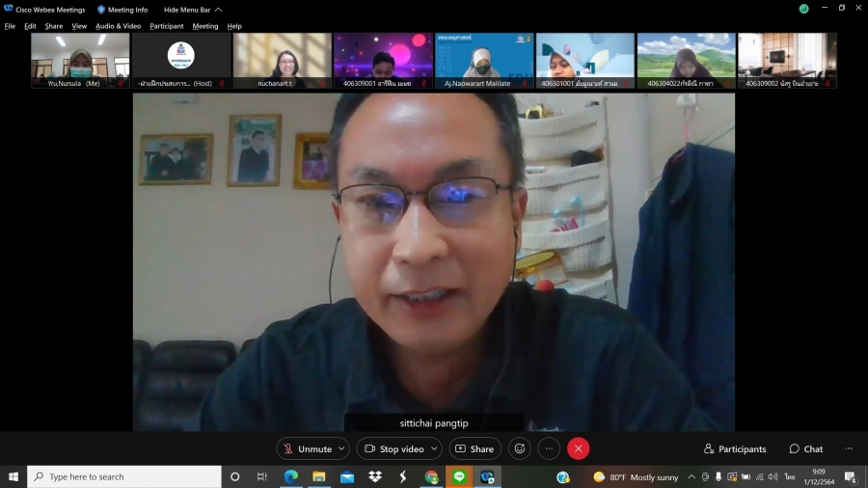The width and height of the screenshot is (868, 488).
Task: Open the reactions emoji icon
Action: pos(520,448)
